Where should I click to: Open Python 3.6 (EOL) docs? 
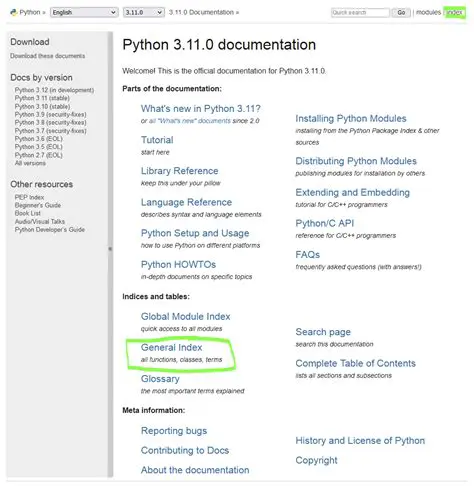[38, 139]
